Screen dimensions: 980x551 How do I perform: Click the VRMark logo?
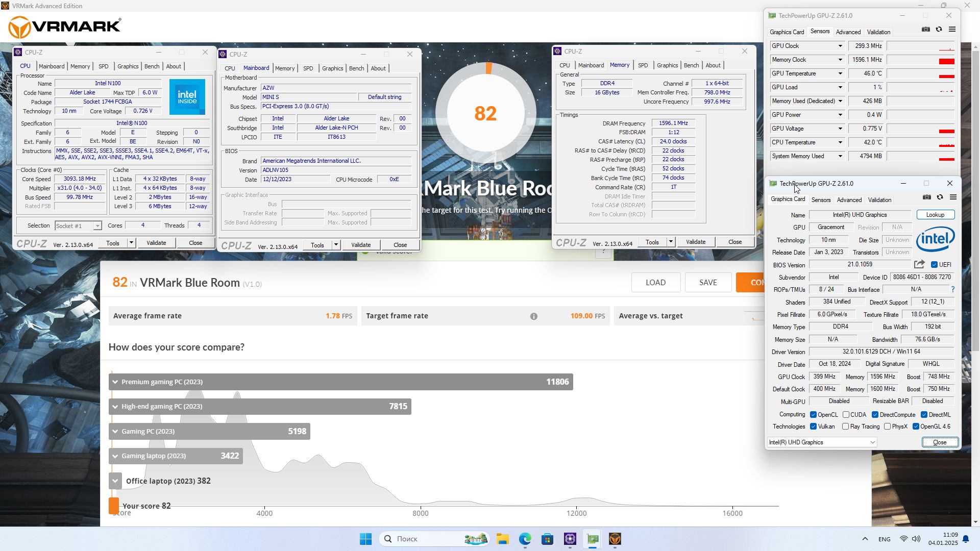[x=65, y=27]
